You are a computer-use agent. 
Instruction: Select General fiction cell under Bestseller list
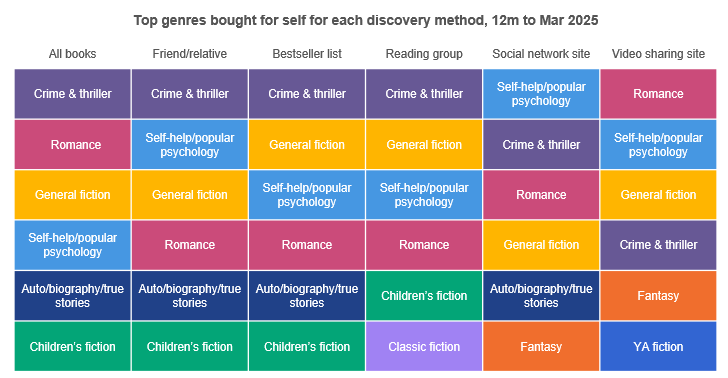coord(307,144)
